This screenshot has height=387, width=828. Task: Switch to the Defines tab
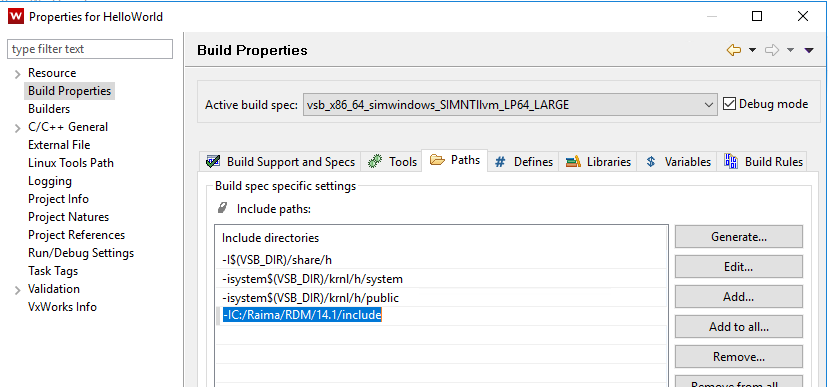click(x=523, y=162)
